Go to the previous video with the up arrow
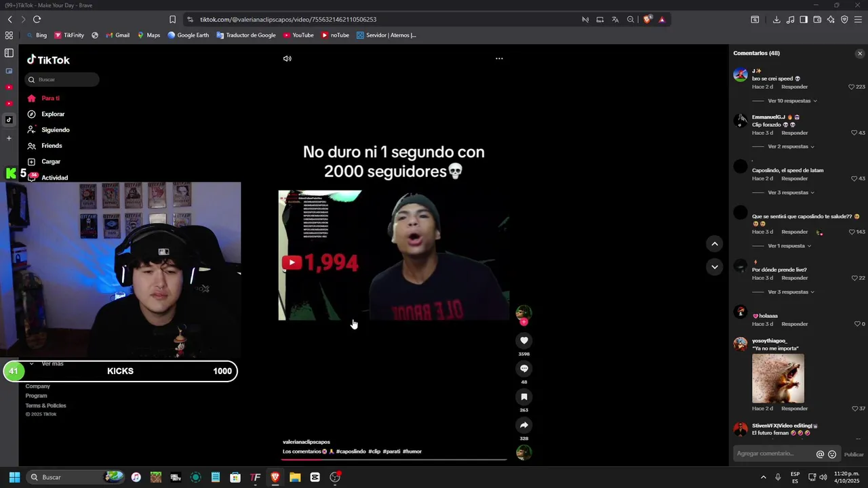The image size is (868, 488). [714, 244]
